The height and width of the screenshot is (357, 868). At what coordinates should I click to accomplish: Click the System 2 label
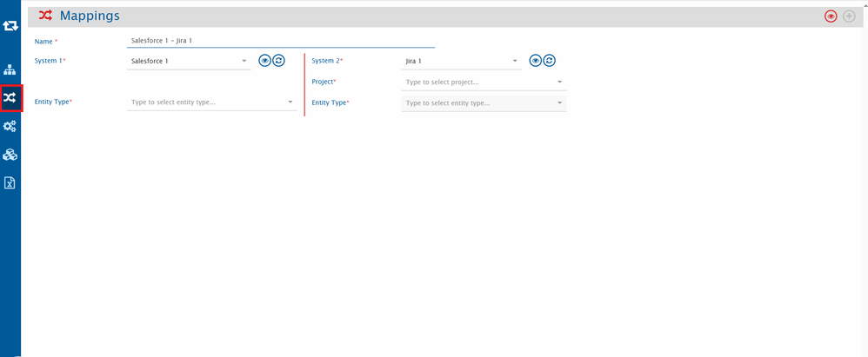(x=327, y=61)
